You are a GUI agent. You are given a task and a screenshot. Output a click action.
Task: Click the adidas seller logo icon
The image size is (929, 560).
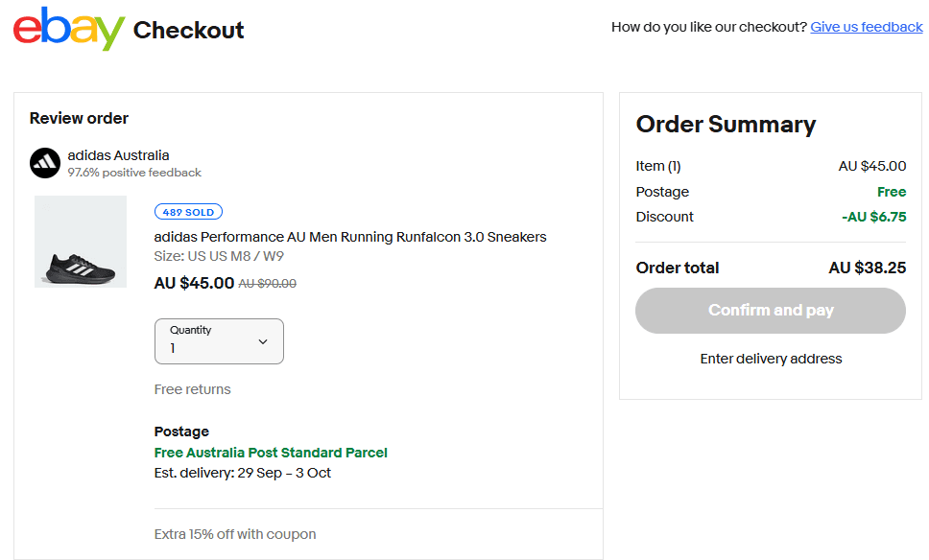tap(45, 163)
